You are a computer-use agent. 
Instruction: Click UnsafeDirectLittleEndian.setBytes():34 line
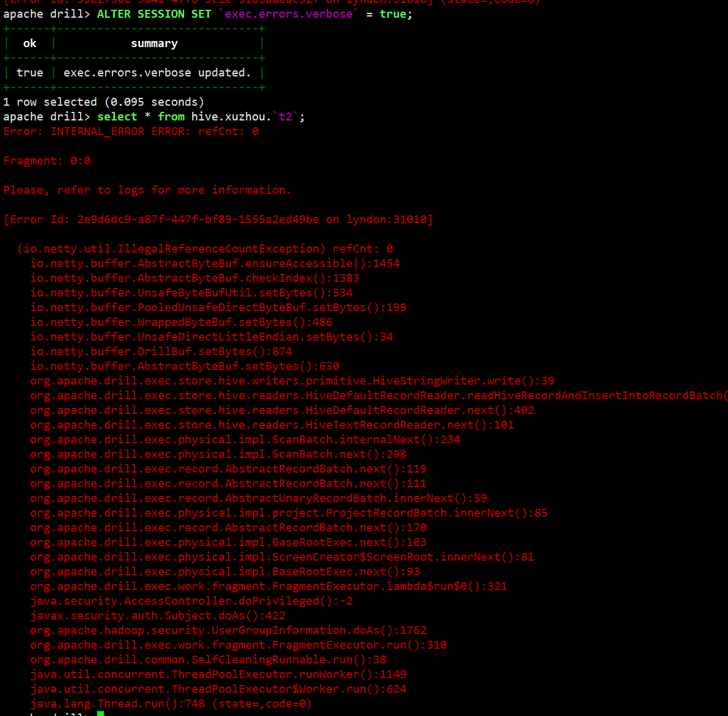pyautogui.click(x=211, y=337)
